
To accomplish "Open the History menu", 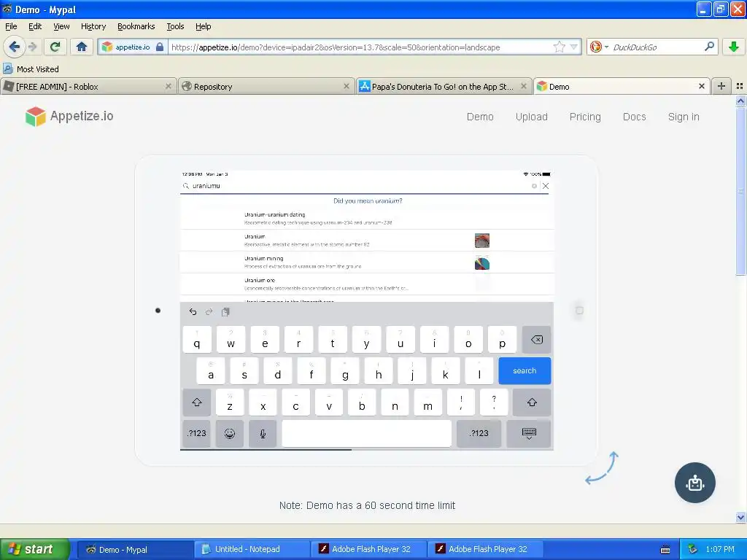I will click(x=93, y=26).
